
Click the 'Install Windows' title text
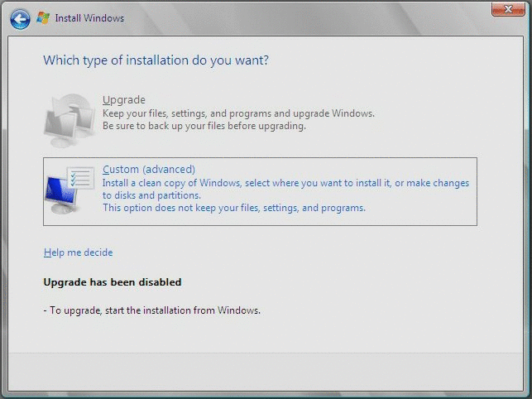pos(89,18)
